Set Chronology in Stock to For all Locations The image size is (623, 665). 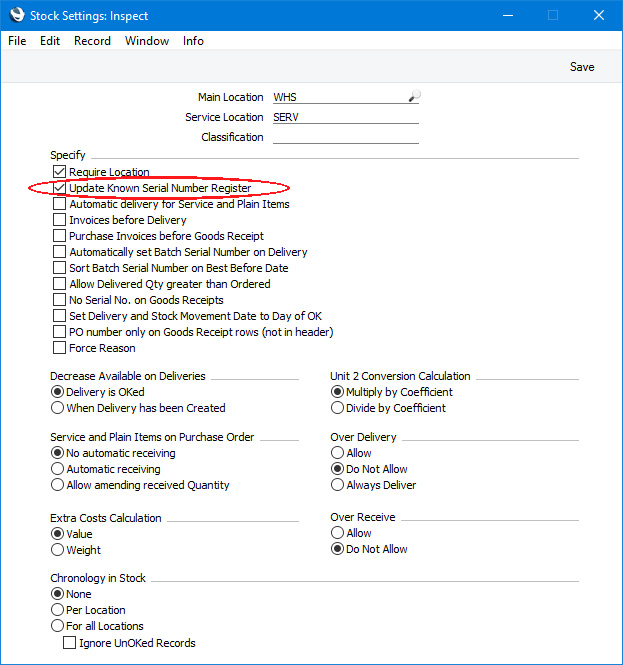[x=57, y=626]
